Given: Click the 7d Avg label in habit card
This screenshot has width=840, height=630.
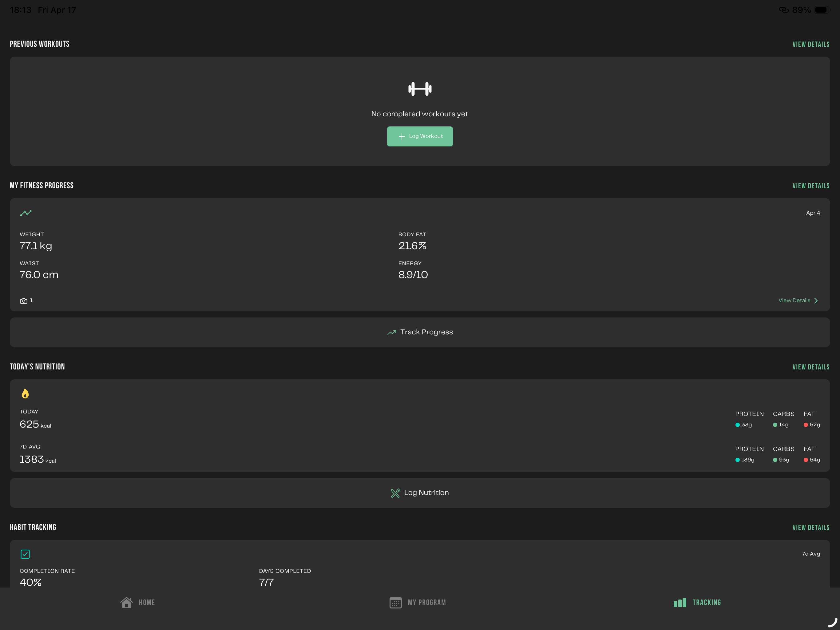Looking at the screenshot, I should (811, 554).
